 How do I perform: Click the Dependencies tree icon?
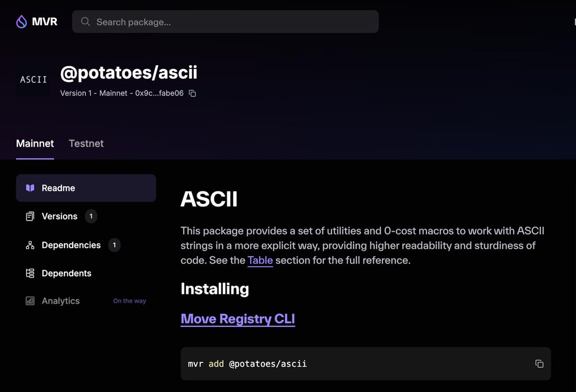click(x=30, y=245)
